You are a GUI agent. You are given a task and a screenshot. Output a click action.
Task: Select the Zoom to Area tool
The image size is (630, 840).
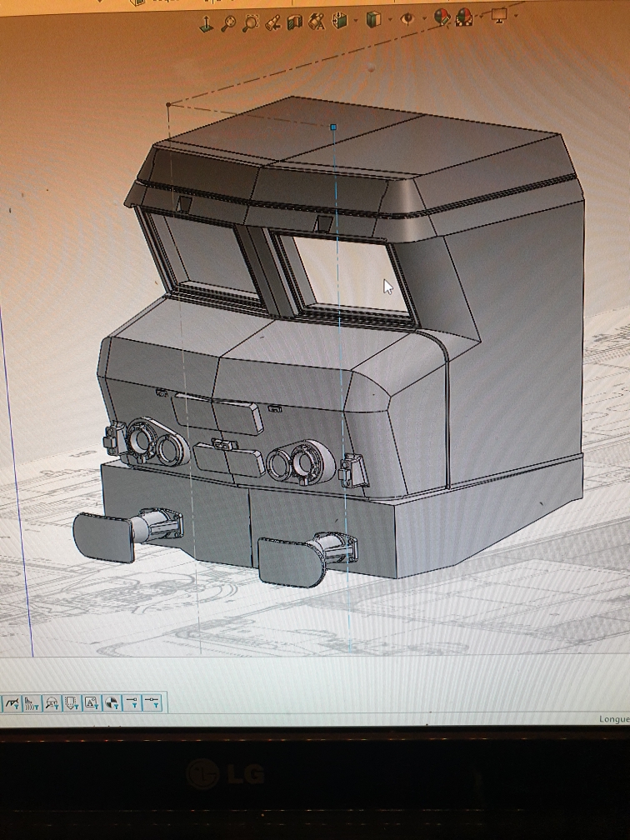click(250, 22)
